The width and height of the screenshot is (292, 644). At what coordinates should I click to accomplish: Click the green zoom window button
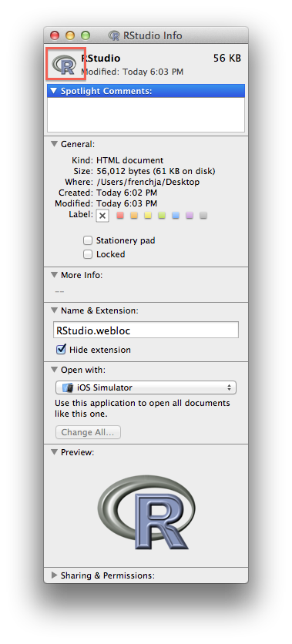click(x=85, y=35)
